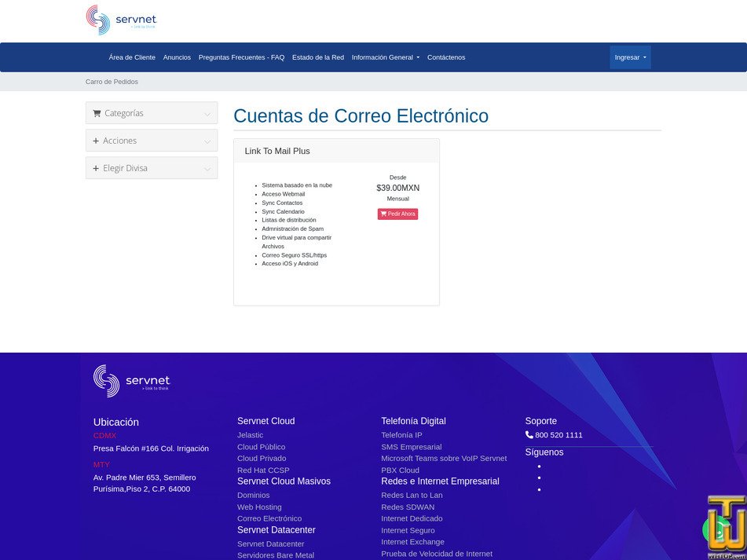Click the support phone number 800 520 1111

coord(558,435)
